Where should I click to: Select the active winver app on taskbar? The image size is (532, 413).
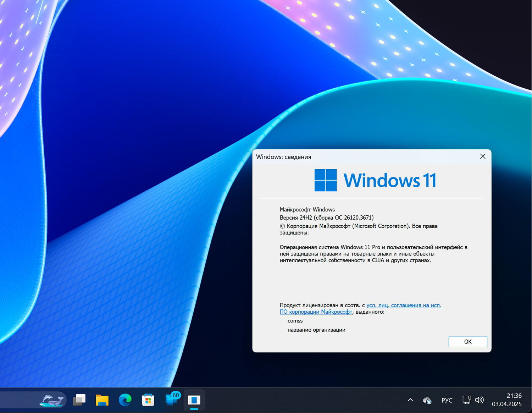click(194, 400)
